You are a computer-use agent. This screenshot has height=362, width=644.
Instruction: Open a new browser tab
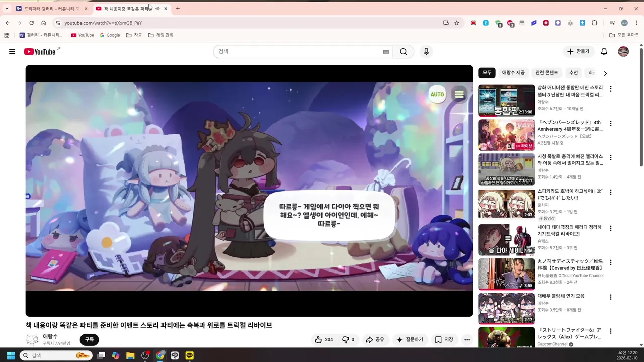pos(178,9)
